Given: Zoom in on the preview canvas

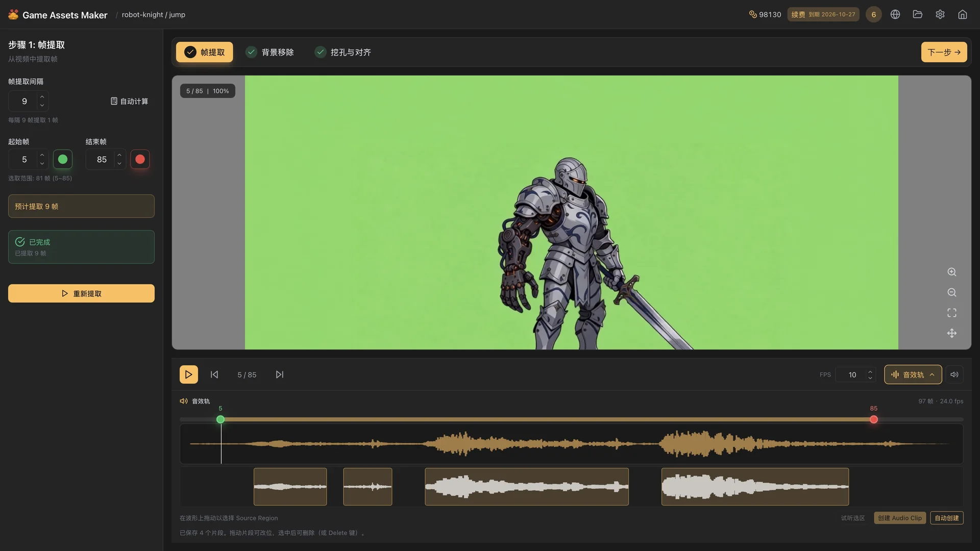Looking at the screenshot, I should click(952, 272).
